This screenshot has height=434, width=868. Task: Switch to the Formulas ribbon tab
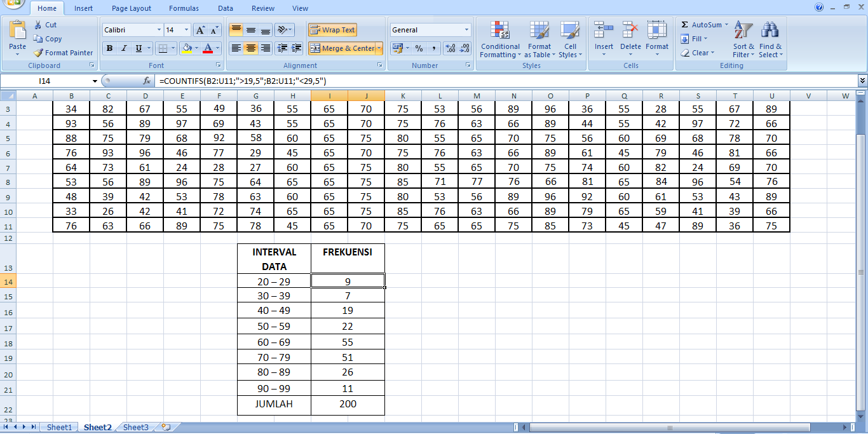coord(184,8)
